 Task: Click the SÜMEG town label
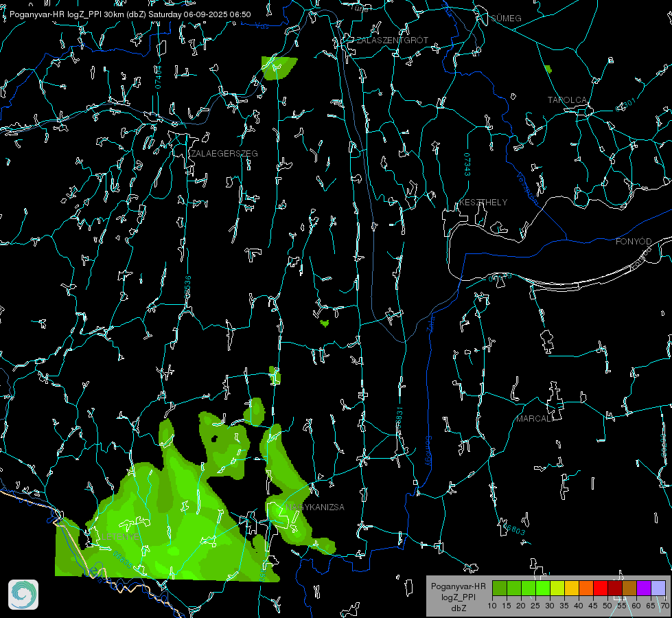(506, 19)
